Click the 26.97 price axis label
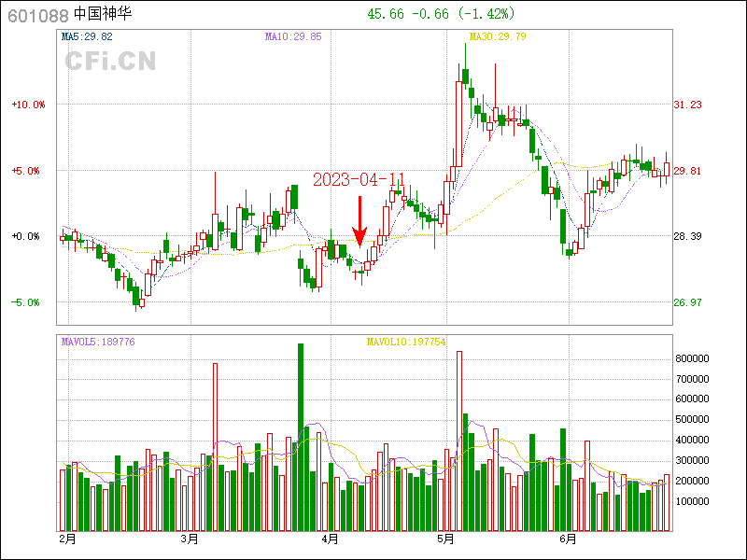 (687, 302)
